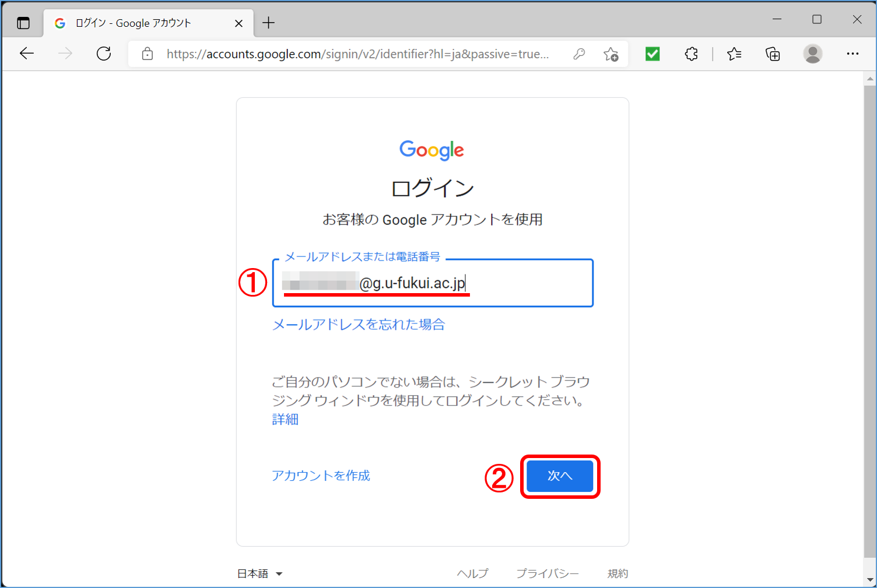Reload the page with the refresh icon
877x588 pixels.
point(104,54)
